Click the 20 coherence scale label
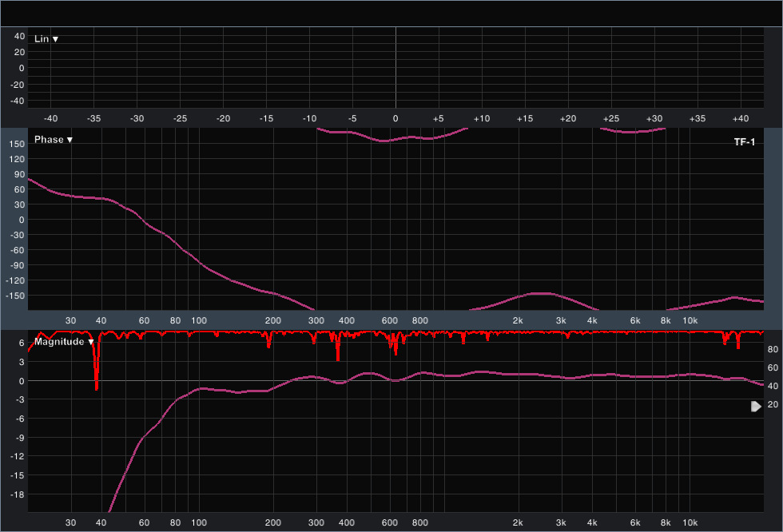 [772, 405]
